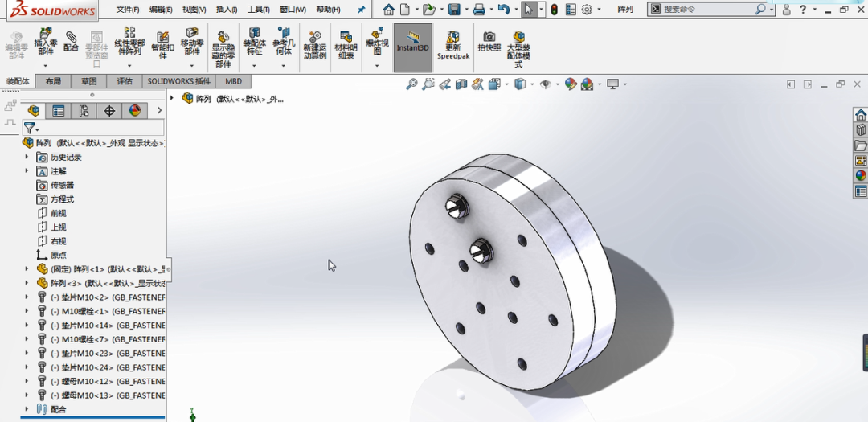Open the Undo dropdown arrow

coord(516,10)
